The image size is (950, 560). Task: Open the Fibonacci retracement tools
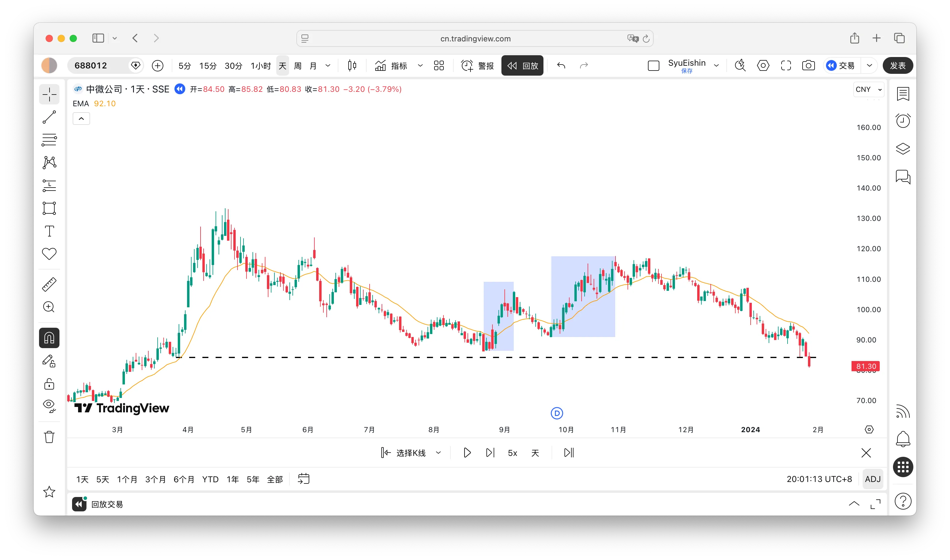[49, 140]
